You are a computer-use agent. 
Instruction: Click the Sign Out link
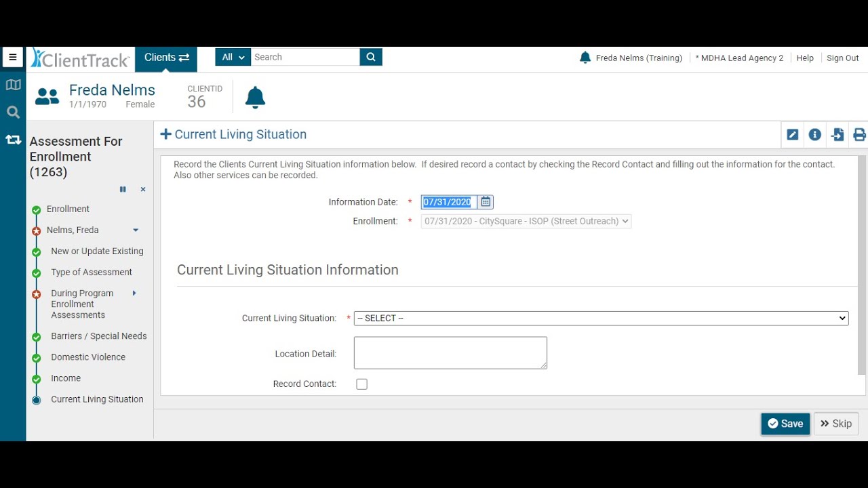point(842,58)
